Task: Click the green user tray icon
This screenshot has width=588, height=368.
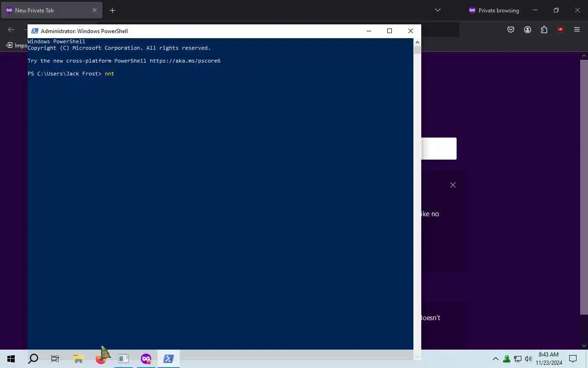Action: point(507,359)
